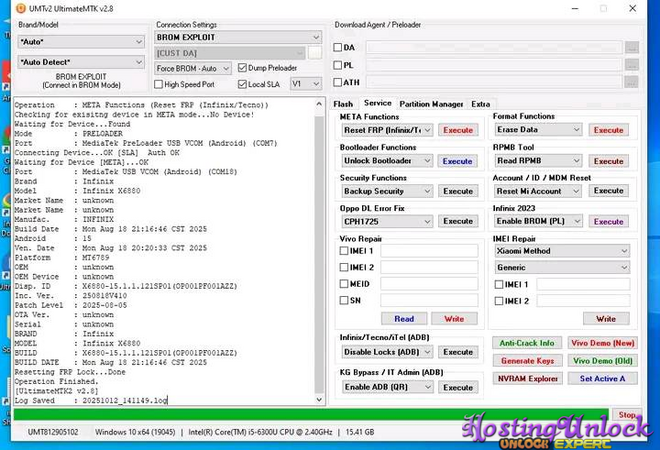Click the small square button beside CUST DA
The width and height of the screenshot is (660, 450).
(x=315, y=52)
